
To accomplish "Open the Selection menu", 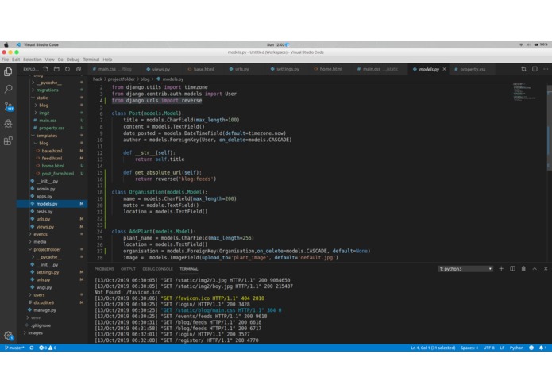I will point(32,60).
